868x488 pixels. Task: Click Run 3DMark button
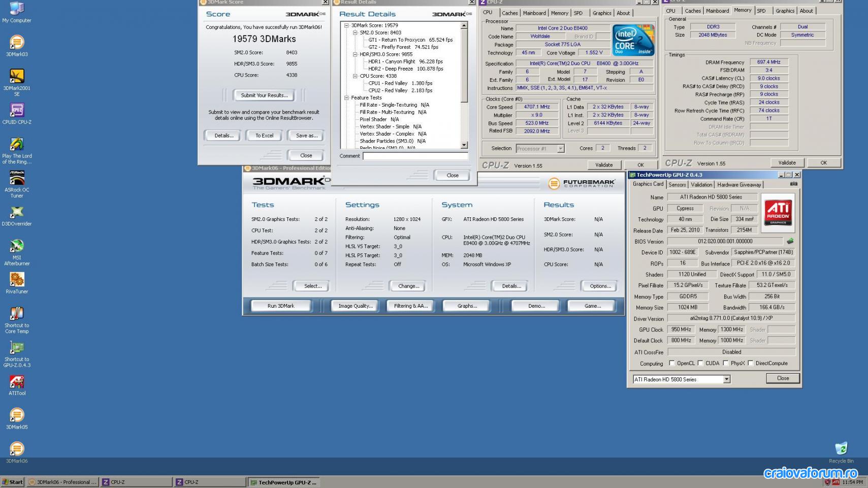[x=280, y=306]
